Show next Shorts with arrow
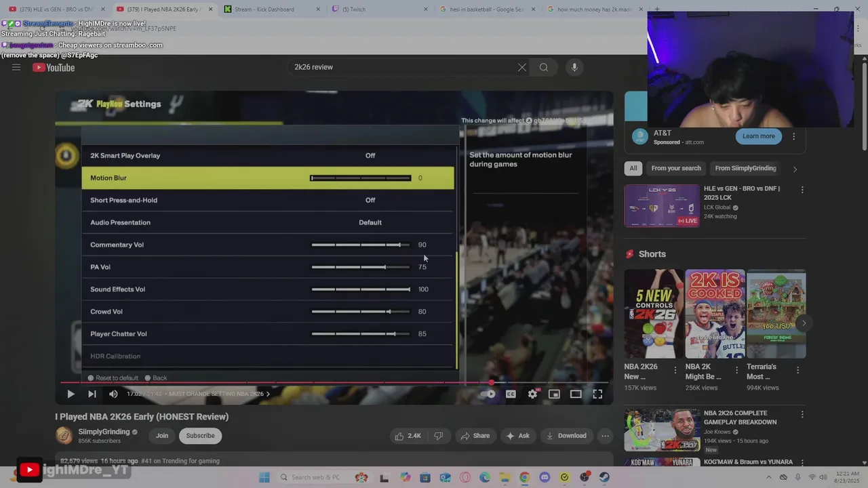Viewport: 868px width, 488px height. click(804, 323)
